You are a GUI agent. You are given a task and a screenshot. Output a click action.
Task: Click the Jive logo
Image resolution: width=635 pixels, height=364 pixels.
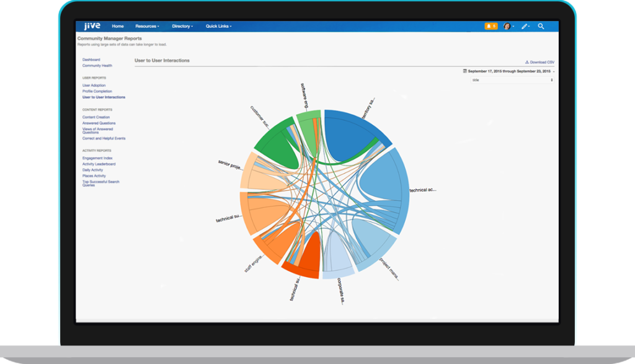(92, 26)
